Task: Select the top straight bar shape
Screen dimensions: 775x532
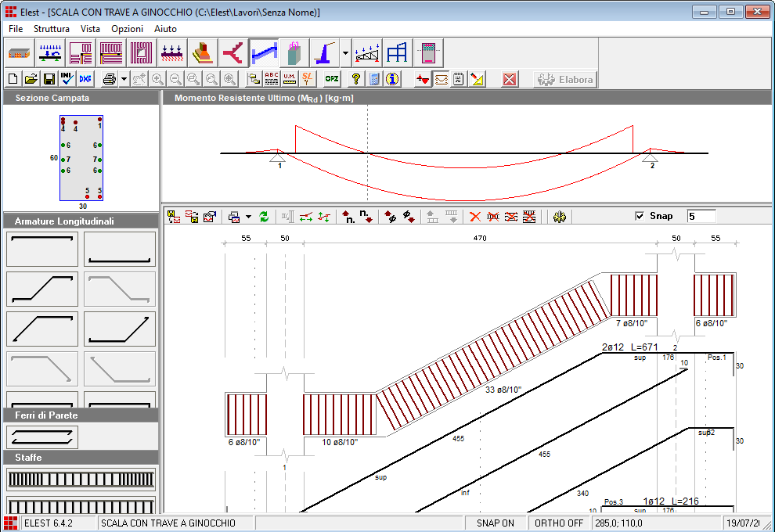Action: pos(42,250)
